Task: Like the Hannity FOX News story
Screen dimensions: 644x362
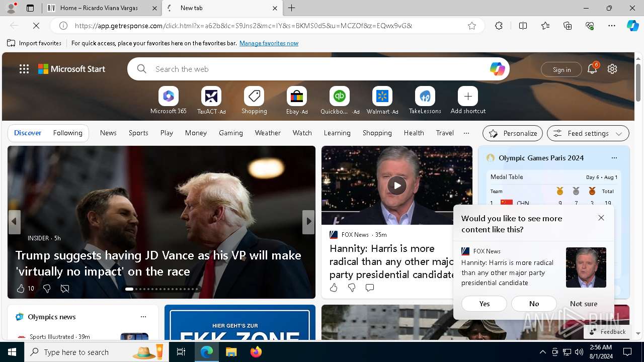Action: [x=334, y=288]
